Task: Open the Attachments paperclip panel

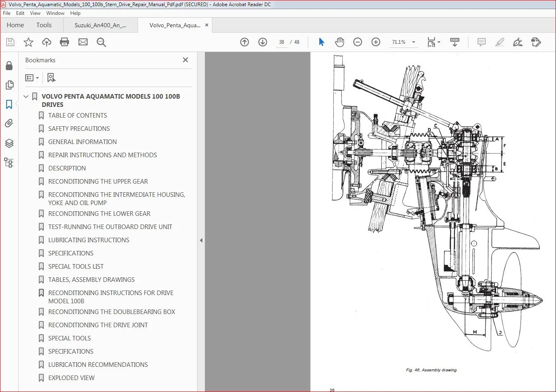Action: 9,123
